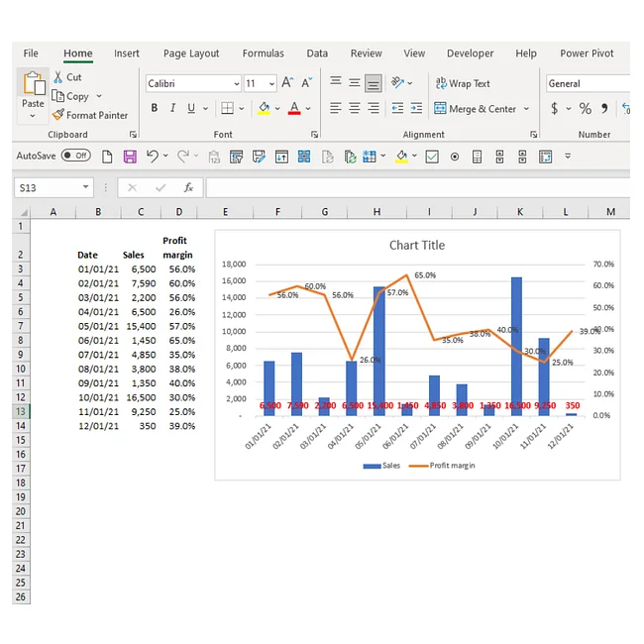Click the Select All corner triangle
The width and height of the screenshot is (644, 644).
tap(24, 212)
